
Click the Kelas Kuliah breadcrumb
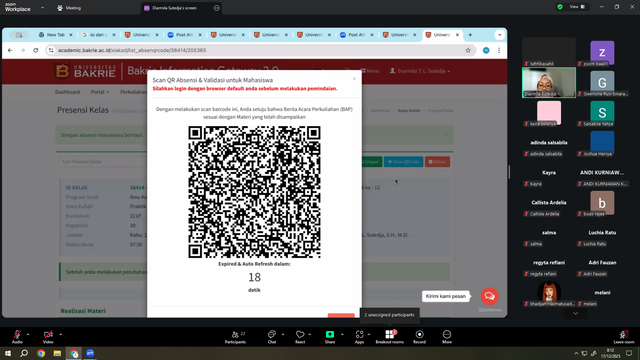[409, 111]
